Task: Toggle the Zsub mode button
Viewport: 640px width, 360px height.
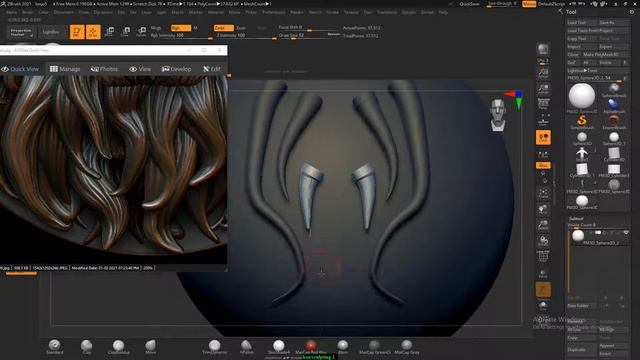Action: [241, 28]
